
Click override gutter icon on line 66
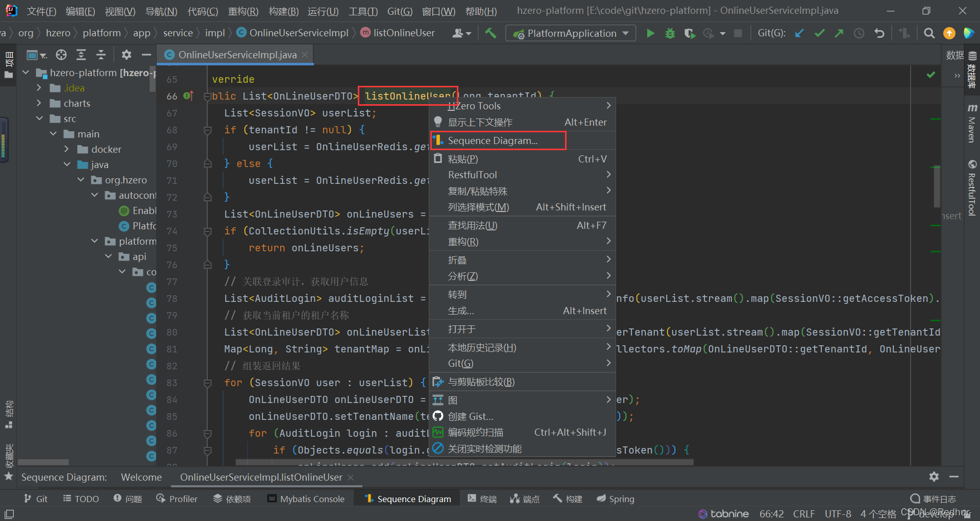[188, 96]
